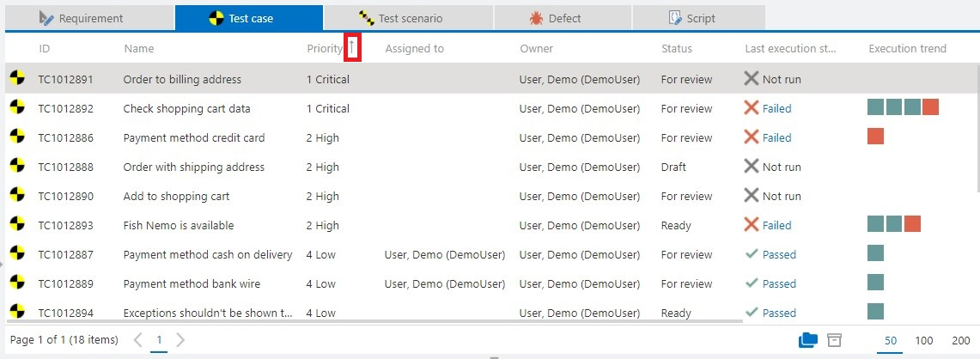Click the archive box icon in footer
Screen dimensions: 980x359
[834, 340]
